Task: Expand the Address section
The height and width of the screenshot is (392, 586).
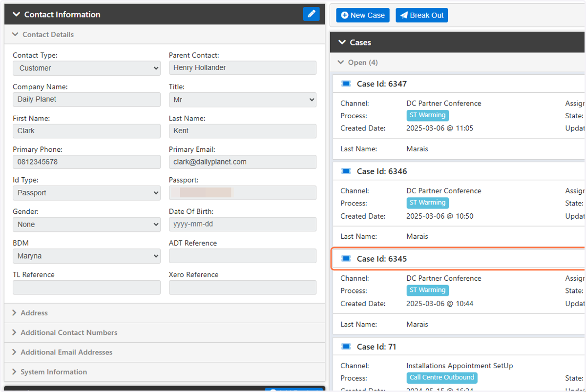Action: coord(165,313)
